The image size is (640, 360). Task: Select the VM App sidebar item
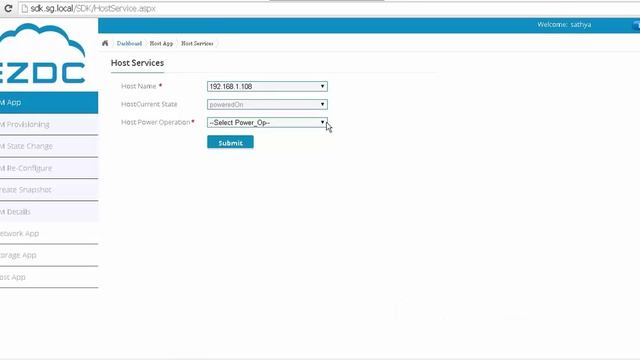click(49, 102)
